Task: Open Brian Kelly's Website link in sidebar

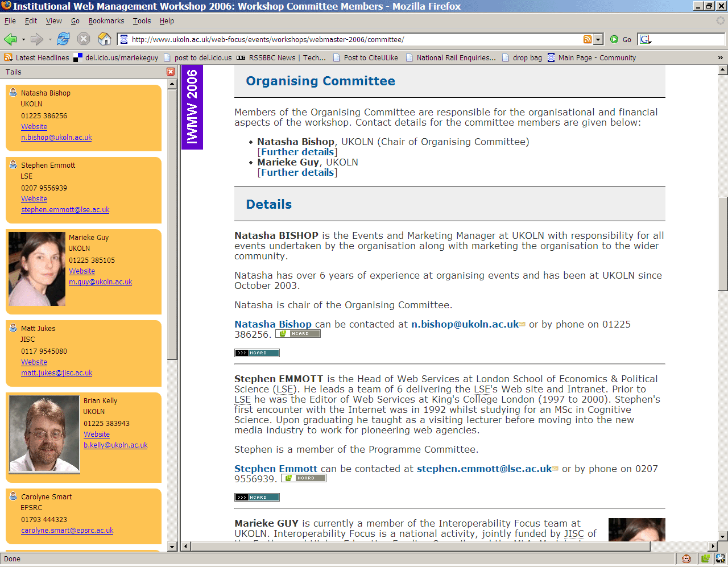Action: (97, 434)
